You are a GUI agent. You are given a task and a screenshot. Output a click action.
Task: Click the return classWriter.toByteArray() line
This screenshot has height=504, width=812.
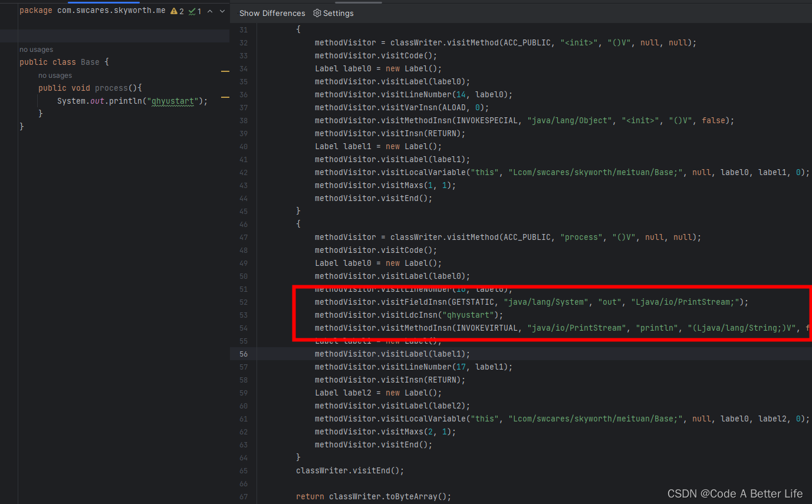[373, 497]
